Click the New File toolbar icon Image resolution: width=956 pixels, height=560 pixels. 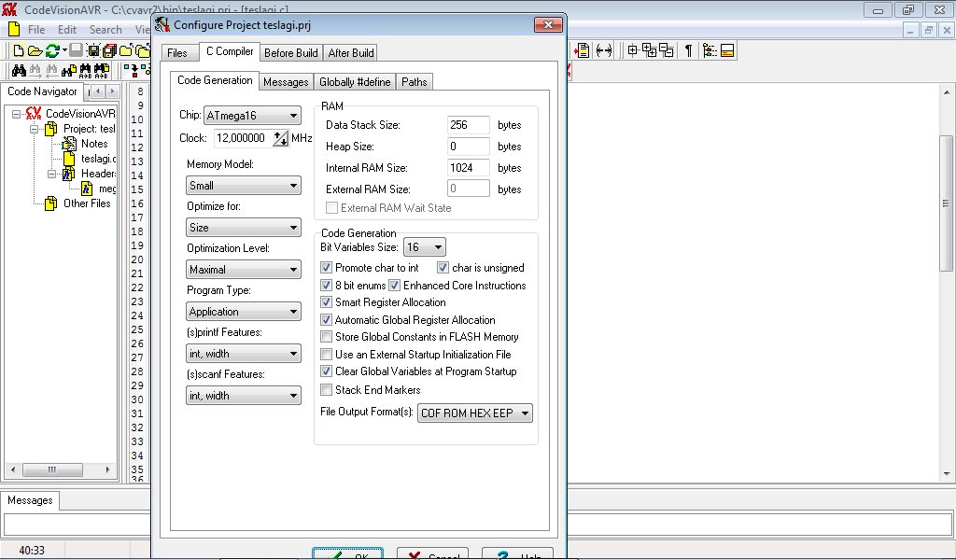19,50
